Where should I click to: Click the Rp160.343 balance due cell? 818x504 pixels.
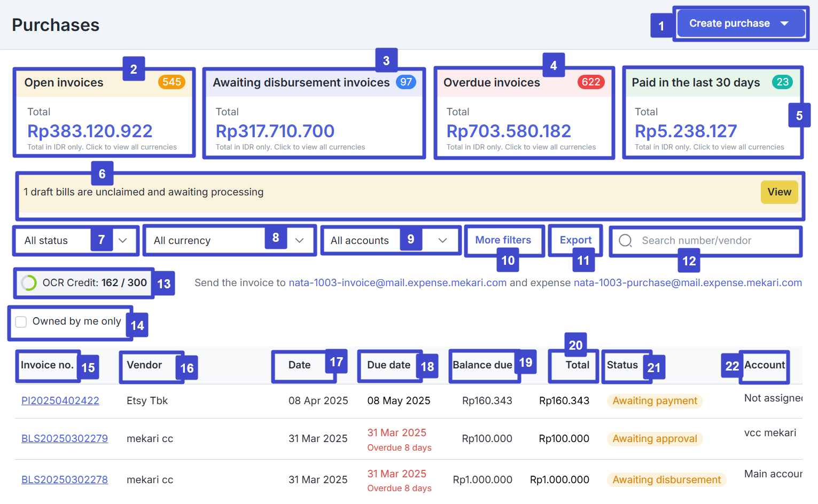(487, 400)
